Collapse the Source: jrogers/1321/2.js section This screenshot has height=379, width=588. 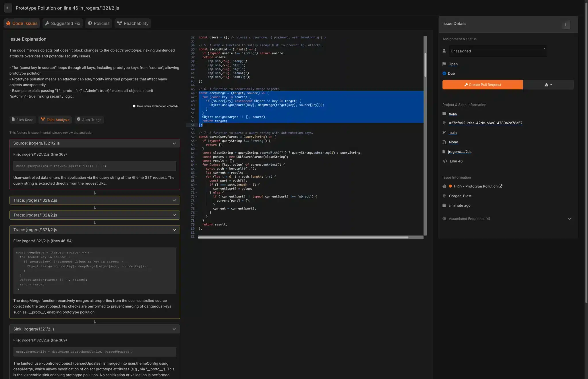pyautogui.click(x=95, y=143)
